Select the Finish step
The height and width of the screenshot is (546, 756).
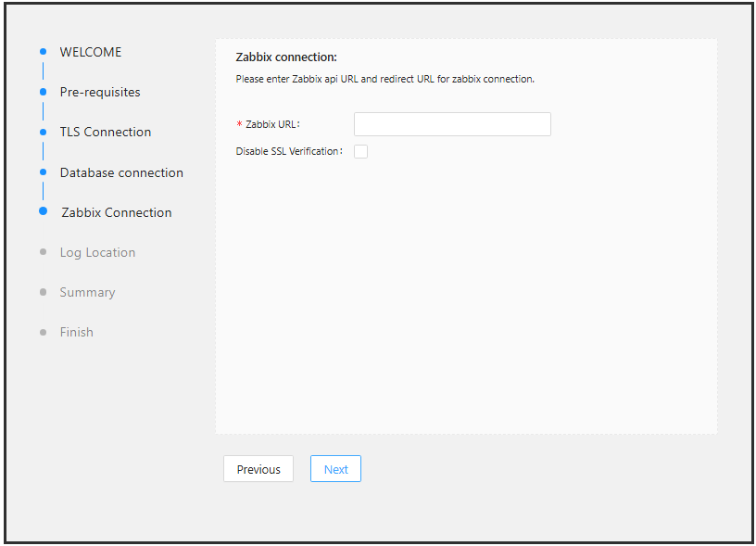77,332
